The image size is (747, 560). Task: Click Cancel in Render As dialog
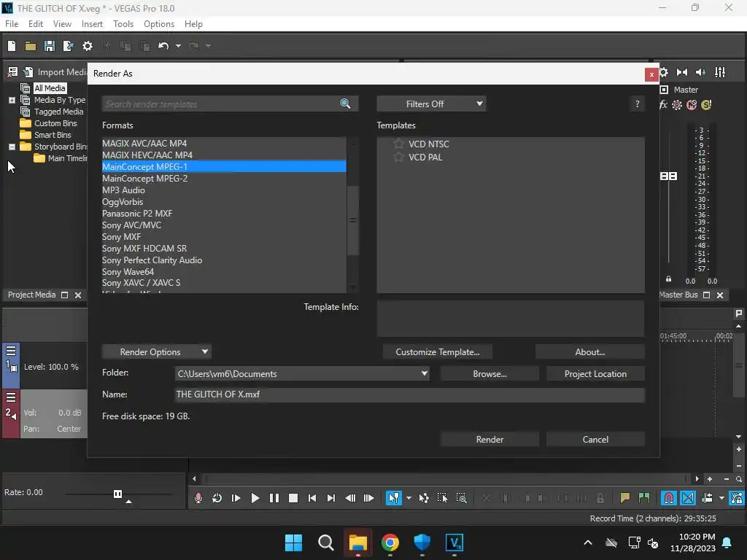(x=595, y=439)
